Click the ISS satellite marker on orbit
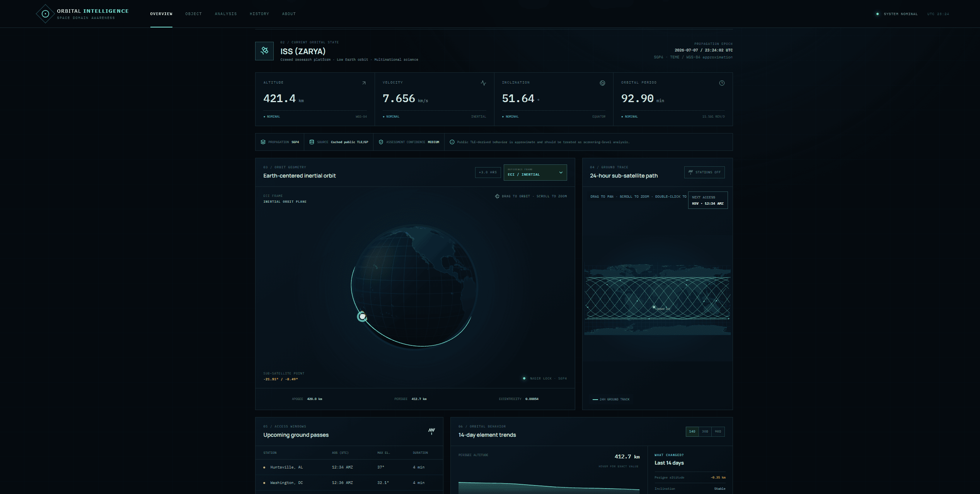Image resolution: width=980 pixels, height=494 pixels. [x=362, y=317]
